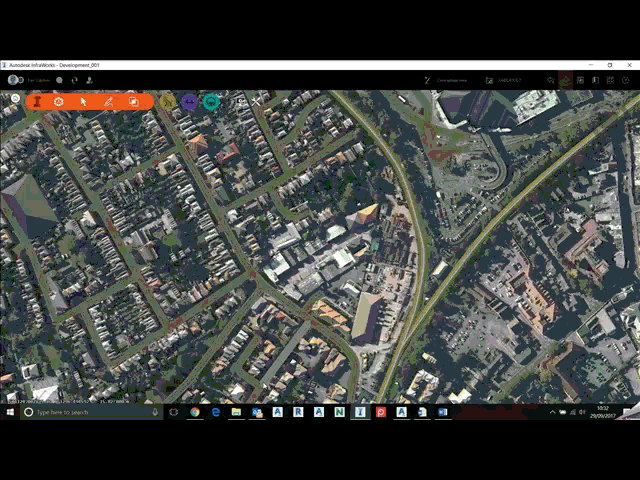Toggle the highlighted green edit mode button
640x480 pixels.
pos(565,80)
